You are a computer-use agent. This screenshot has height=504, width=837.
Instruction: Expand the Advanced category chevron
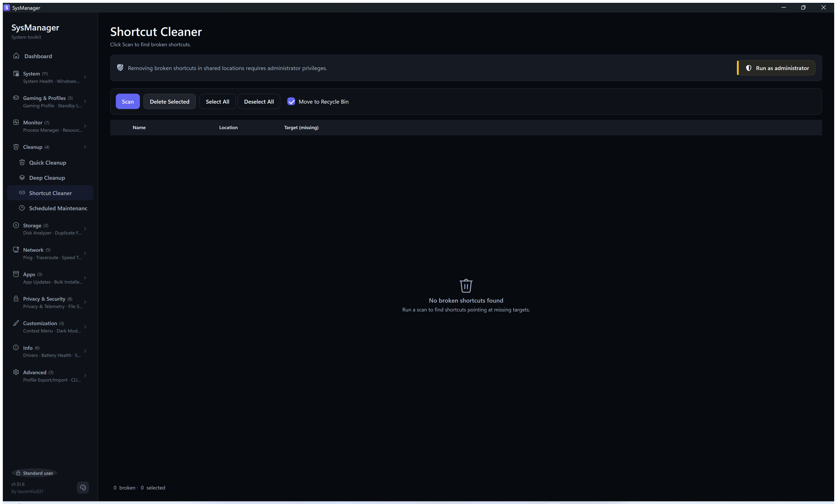click(x=85, y=376)
